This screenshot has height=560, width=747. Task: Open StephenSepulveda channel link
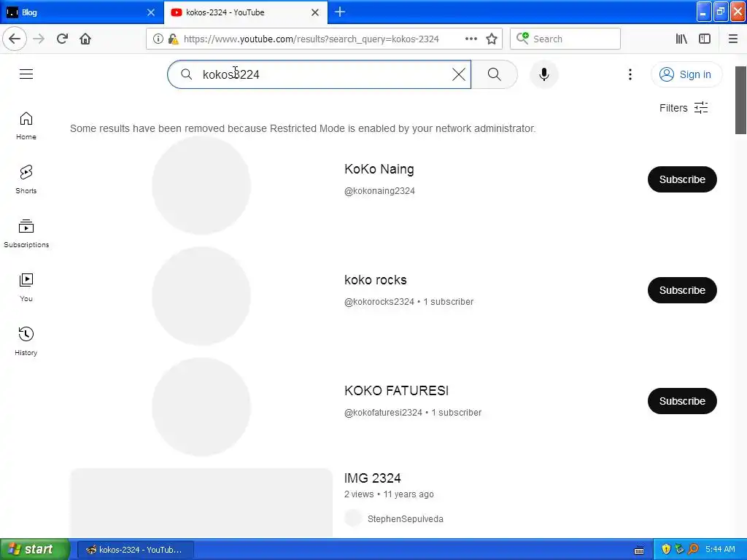pos(406,519)
